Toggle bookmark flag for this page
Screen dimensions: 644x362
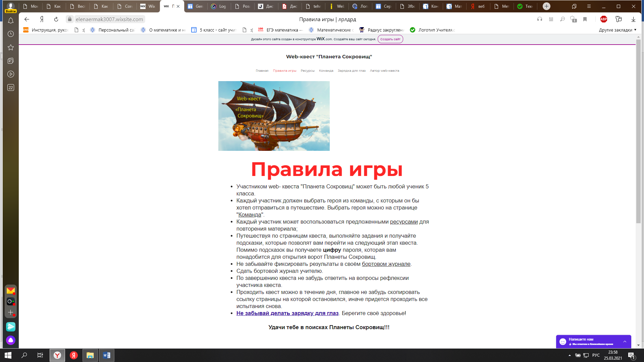pyautogui.click(x=585, y=19)
